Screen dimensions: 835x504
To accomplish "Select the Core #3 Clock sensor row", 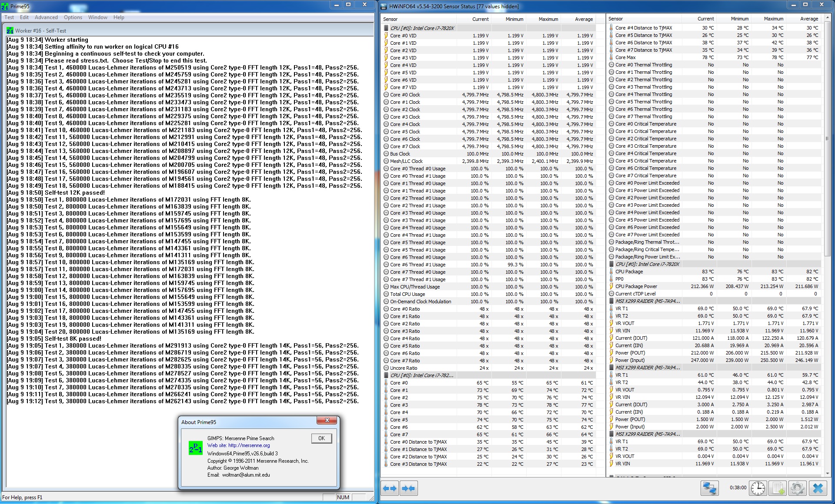I will (488, 117).
